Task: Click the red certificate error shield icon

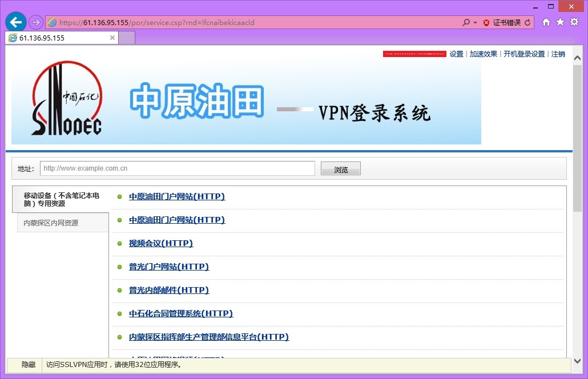Action: coord(486,22)
